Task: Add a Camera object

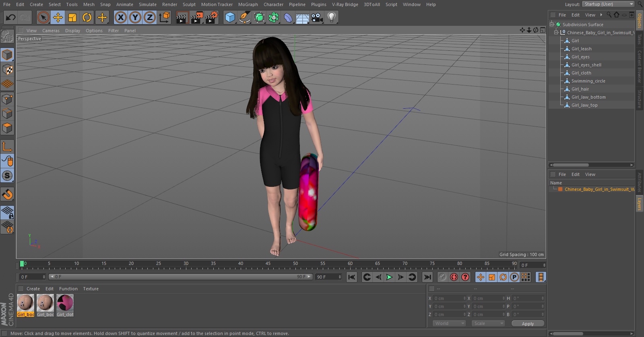Action: point(317,17)
